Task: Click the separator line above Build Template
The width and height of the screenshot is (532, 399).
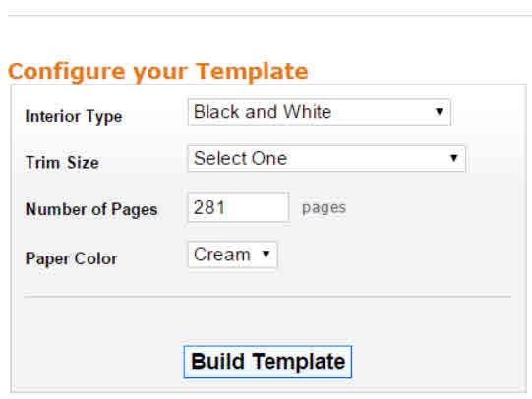Action: point(267,296)
